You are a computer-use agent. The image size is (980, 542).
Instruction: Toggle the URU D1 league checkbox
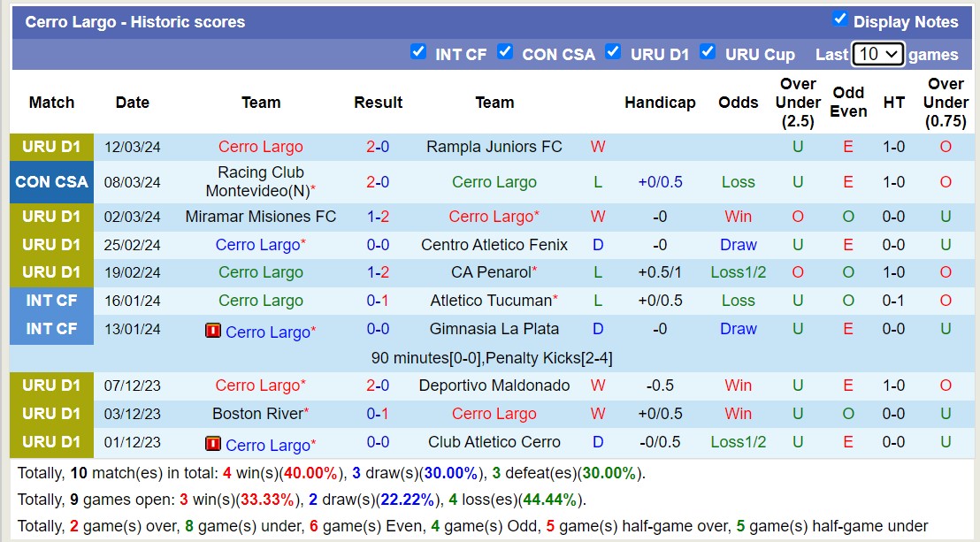click(613, 52)
